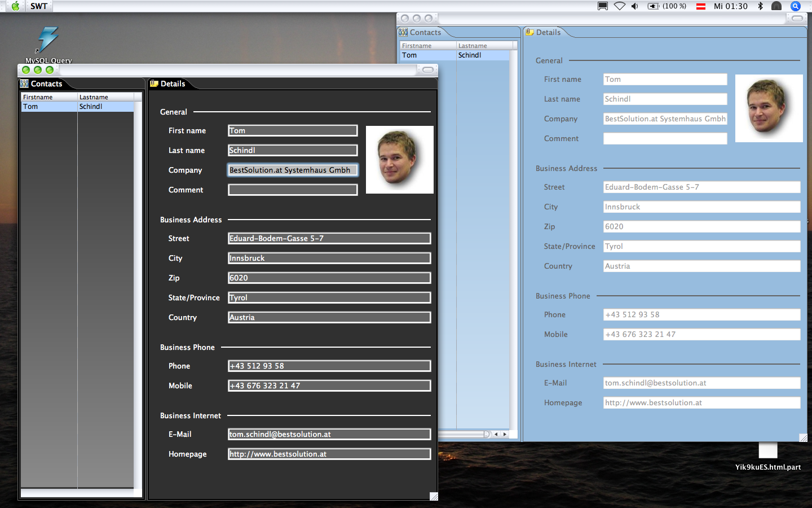Sort by Lastname column in blue window
The image size is (812, 508).
[484, 46]
